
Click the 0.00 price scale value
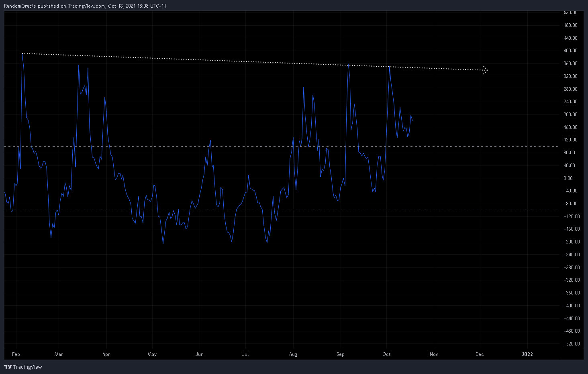click(x=568, y=178)
